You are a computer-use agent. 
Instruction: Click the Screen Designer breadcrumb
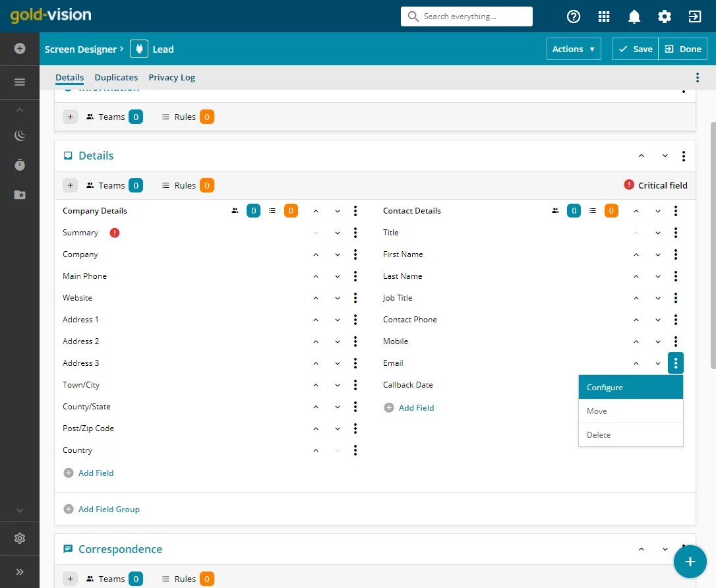81,49
